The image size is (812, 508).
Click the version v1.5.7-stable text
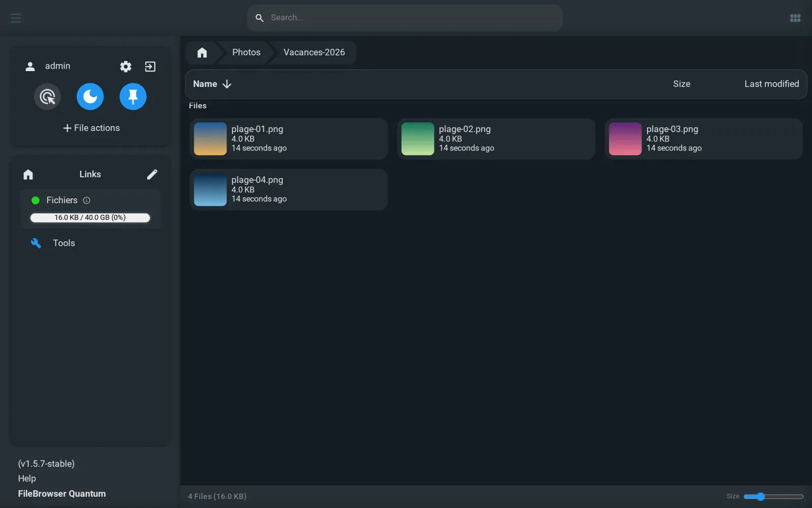46,464
